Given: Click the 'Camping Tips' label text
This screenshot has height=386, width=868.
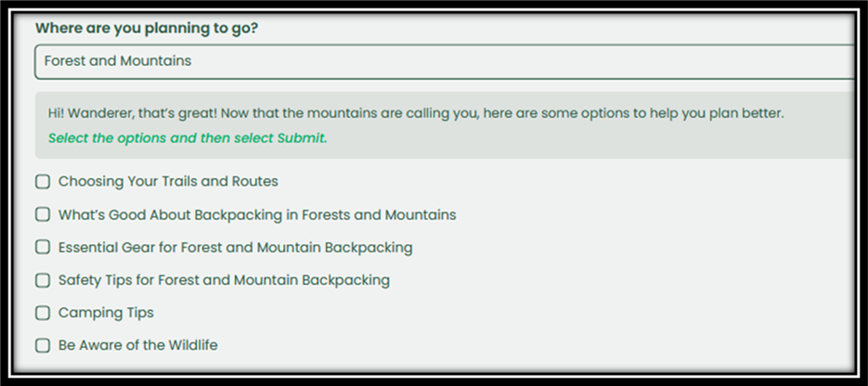Looking at the screenshot, I should 106,313.
